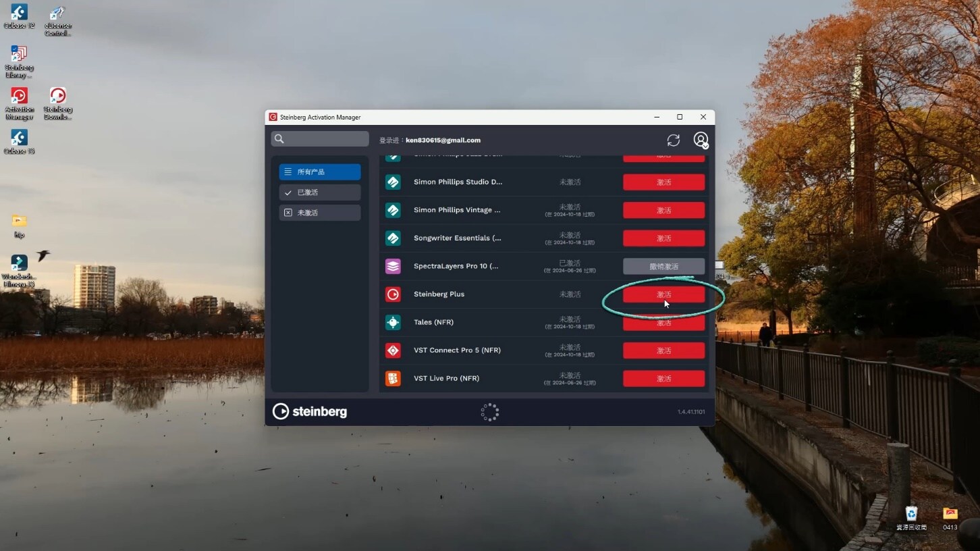Activate Simon Phillips Vintage license
Viewport: 980px width, 551px height.
point(663,211)
